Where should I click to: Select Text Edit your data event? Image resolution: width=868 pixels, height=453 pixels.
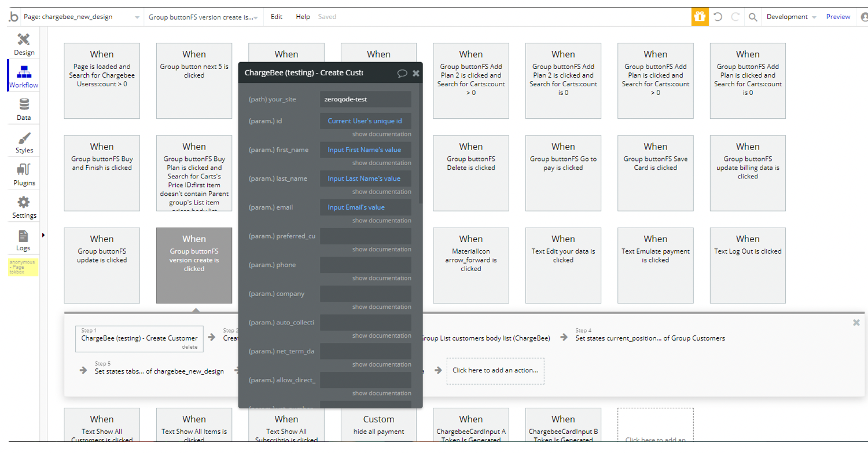563,265
